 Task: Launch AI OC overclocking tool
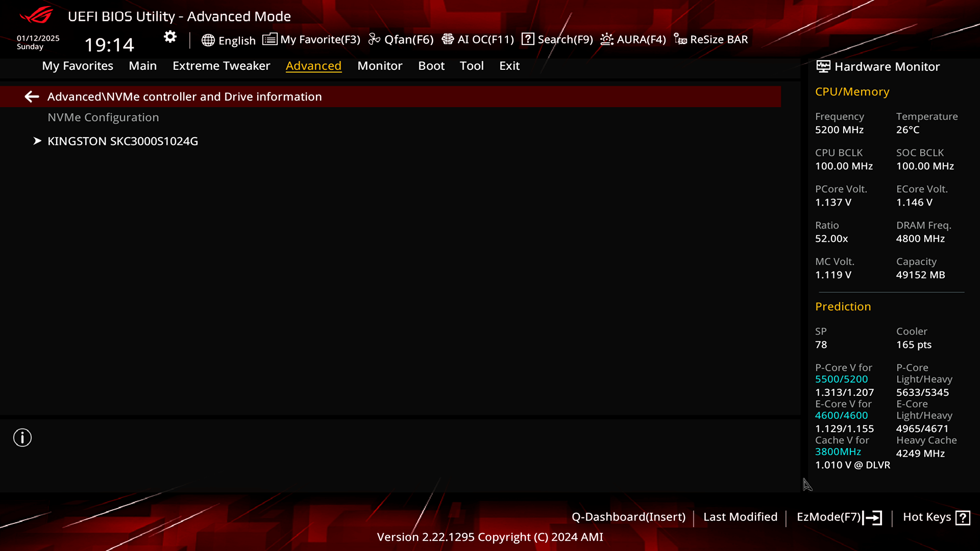click(478, 39)
